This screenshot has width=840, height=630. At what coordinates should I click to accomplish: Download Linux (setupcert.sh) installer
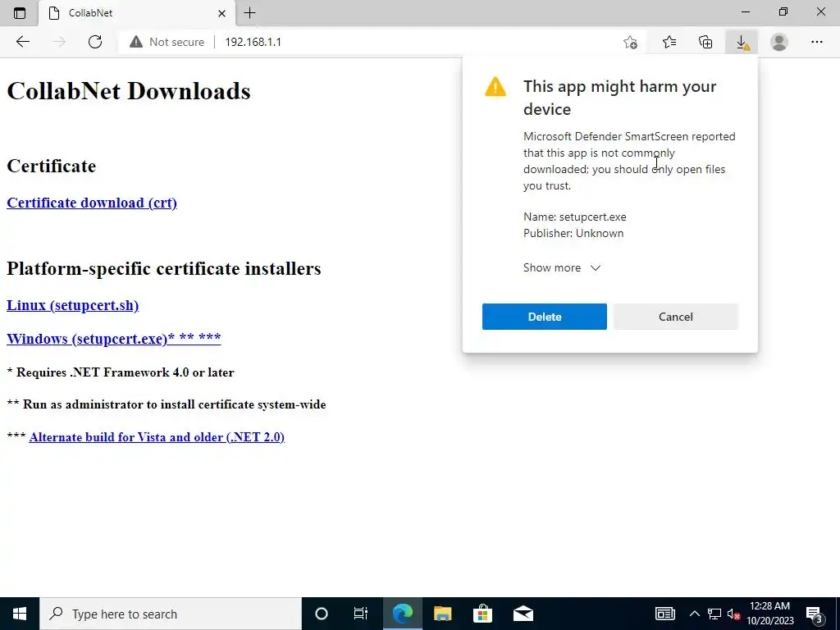click(73, 305)
